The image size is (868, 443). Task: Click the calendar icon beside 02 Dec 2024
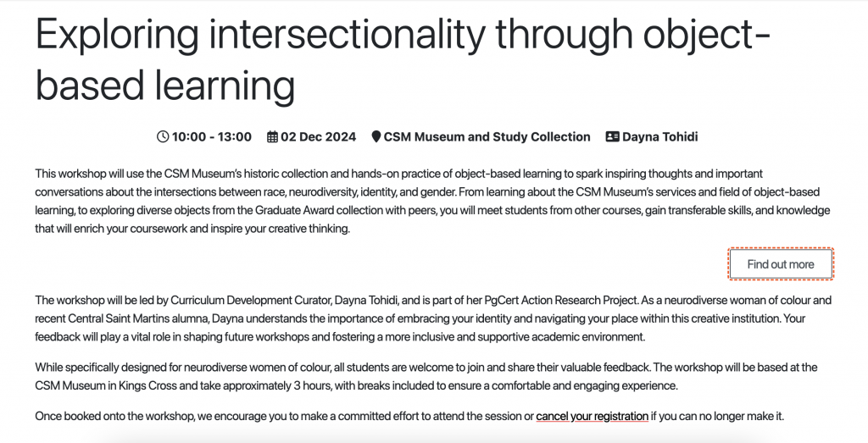click(x=272, y=136)
